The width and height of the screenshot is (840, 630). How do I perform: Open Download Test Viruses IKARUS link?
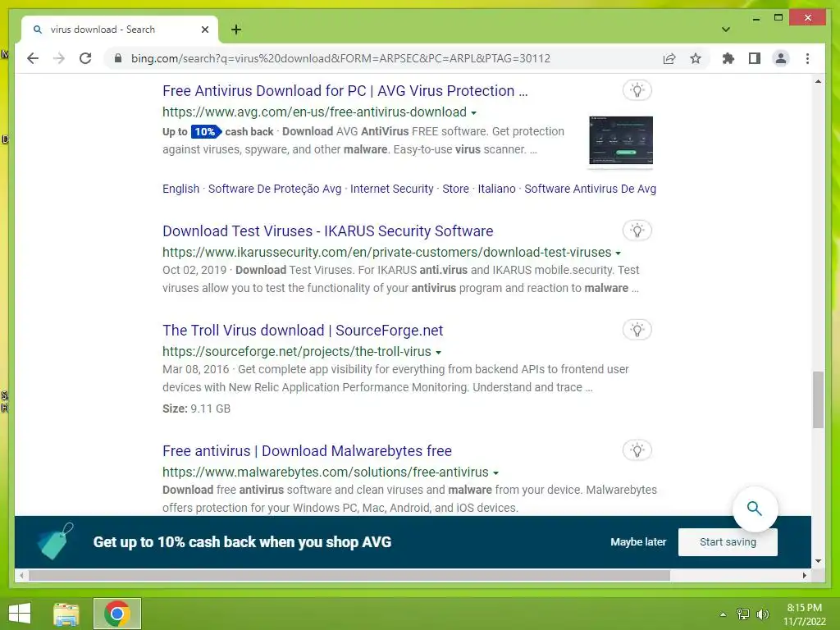click(x=328, y=231)
